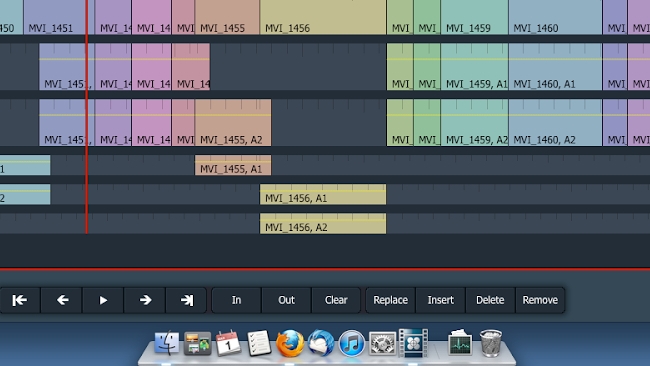Jump to the end of the timeline

click(x=186, y=300)
